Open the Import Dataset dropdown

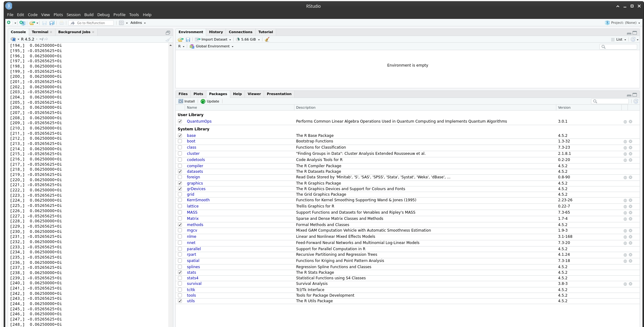(x=213, y=39)
